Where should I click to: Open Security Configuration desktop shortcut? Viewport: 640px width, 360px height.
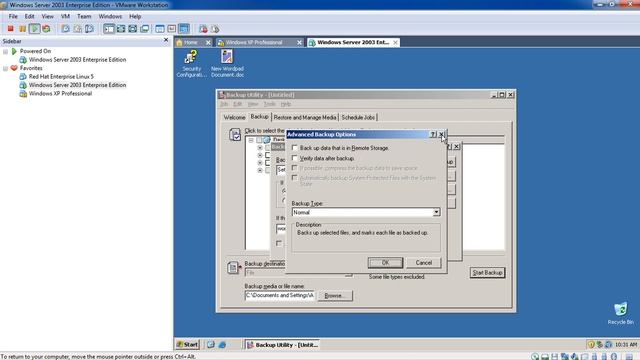point(191,63)
